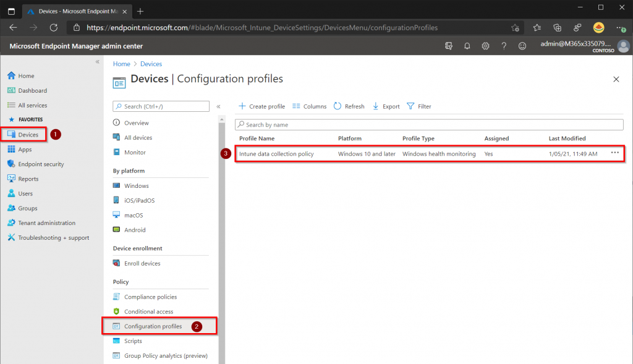Open the browser Settings and more menu

point(621,28)
